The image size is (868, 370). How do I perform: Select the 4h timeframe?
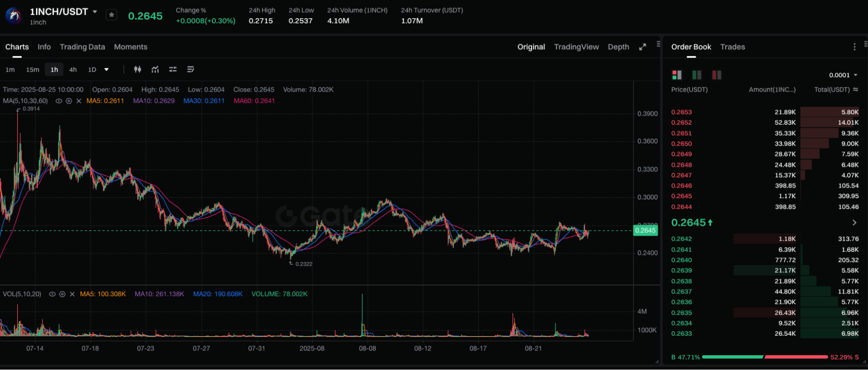(73, 70)
